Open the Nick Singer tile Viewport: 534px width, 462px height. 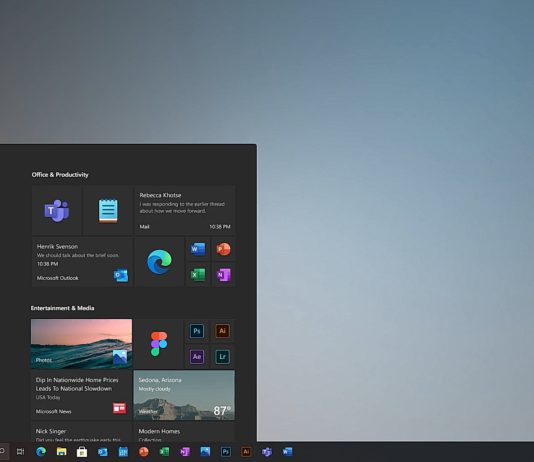[81, 432]
